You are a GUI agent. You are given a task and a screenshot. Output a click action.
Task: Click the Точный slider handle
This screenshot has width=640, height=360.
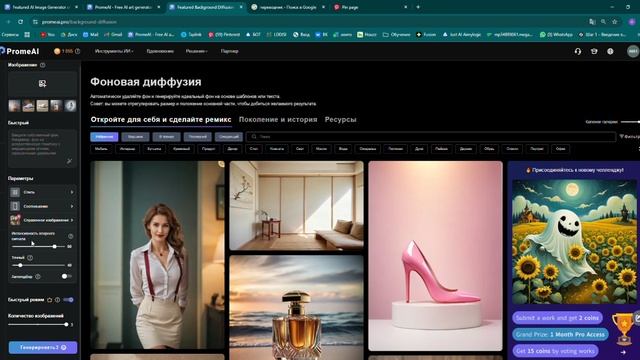pos(20,265)
